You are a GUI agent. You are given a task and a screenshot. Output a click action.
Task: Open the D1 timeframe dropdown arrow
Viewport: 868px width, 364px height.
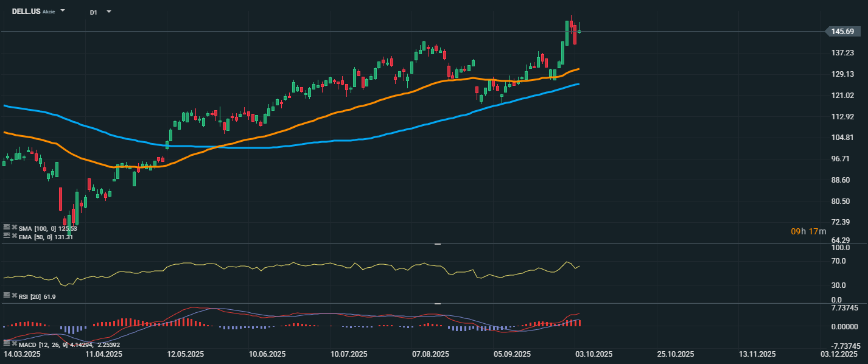pos(109,12)
